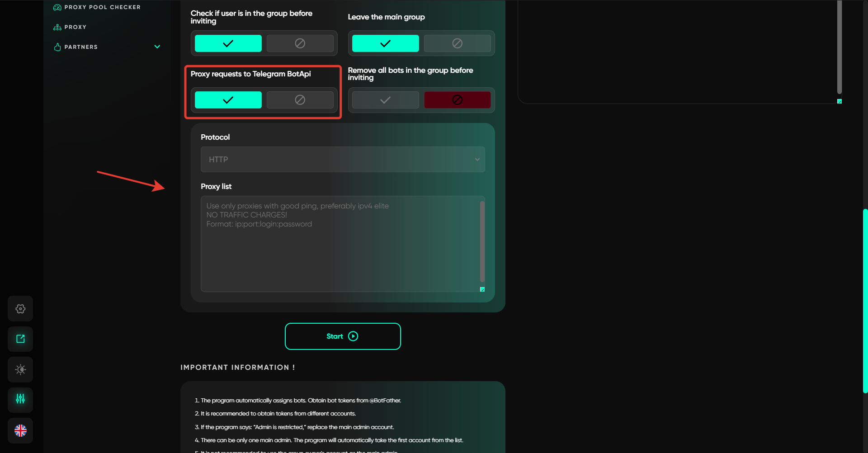The image size is (868, 453).
Task: Disable Proxy requests to Telegram BotApi
Action: (x=300, y=100)
